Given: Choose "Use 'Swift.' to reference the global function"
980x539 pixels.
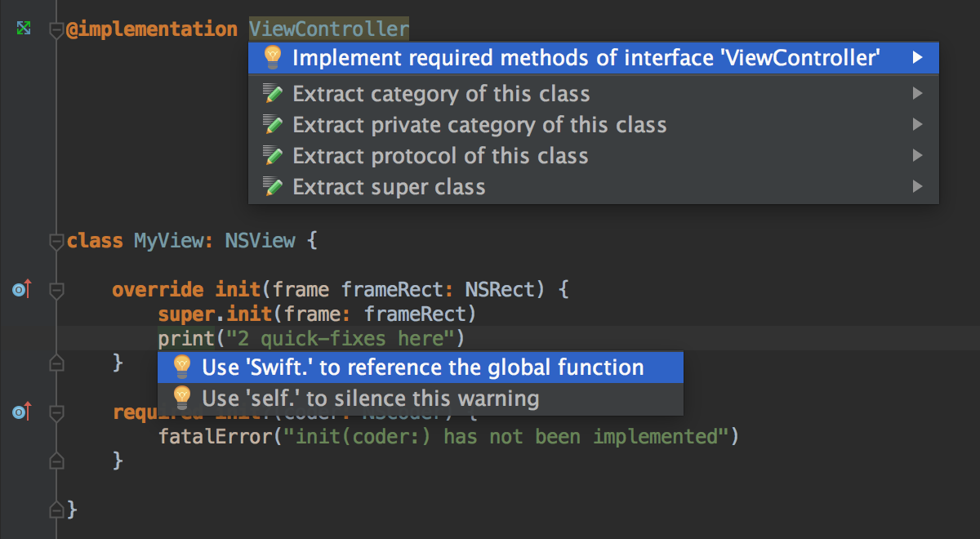Looking at the screenshot, I should click(422, 367).
